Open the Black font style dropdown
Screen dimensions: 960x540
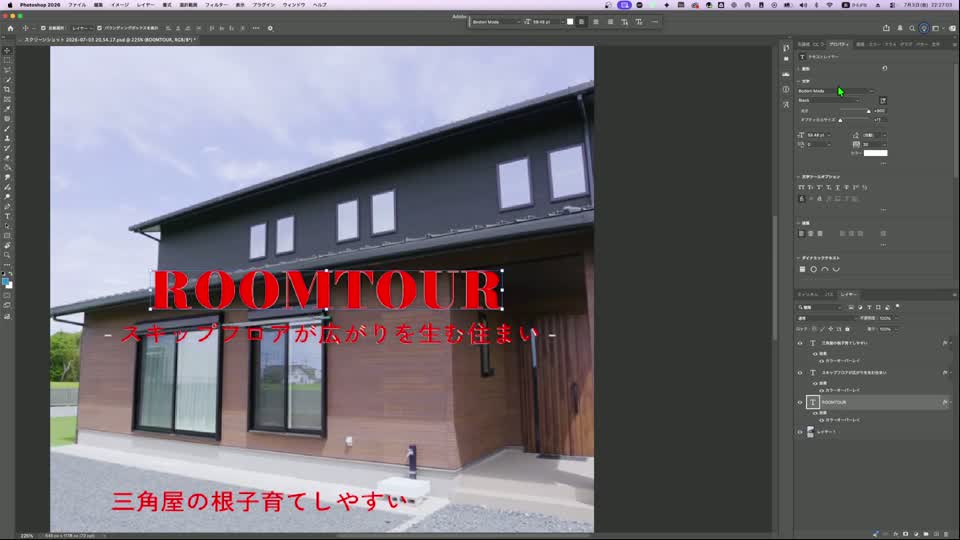pos(829,100)
